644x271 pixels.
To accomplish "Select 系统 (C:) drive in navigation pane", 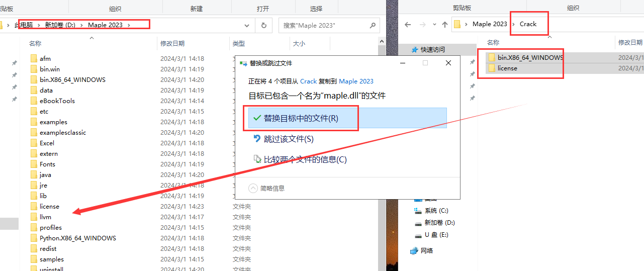I will [436, 211].
